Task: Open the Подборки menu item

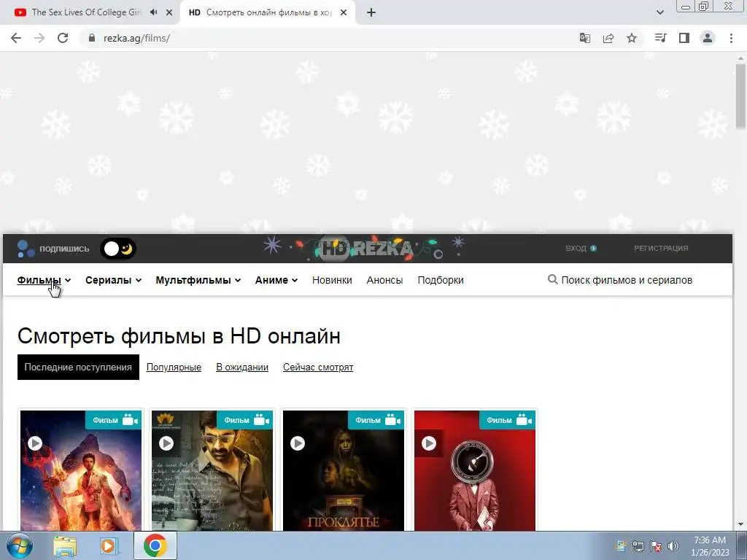Action: tap(441, 280)
